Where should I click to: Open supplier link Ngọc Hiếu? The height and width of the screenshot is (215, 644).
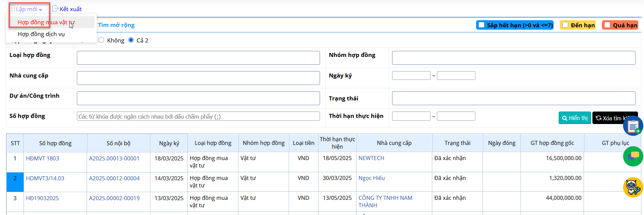click(x=372, y=178)
